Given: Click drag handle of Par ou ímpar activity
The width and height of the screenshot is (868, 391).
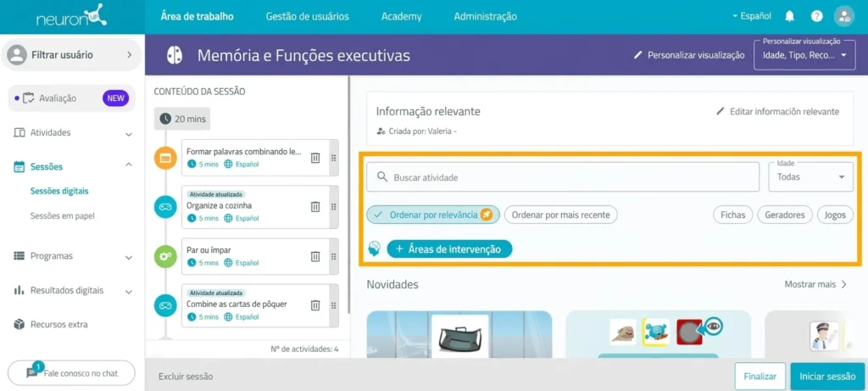Looking at the screenshot, I should click(334, 256).
